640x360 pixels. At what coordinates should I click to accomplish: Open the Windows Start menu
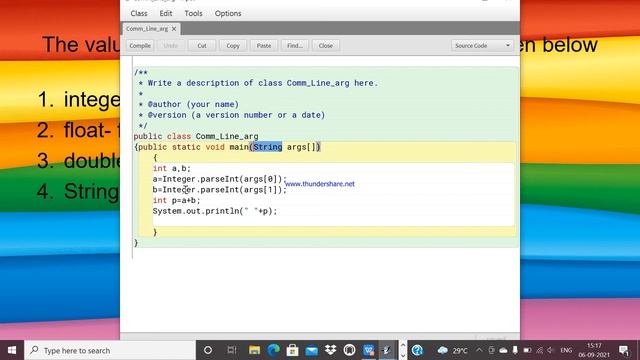pyautogui.click(x=12, y=350)
